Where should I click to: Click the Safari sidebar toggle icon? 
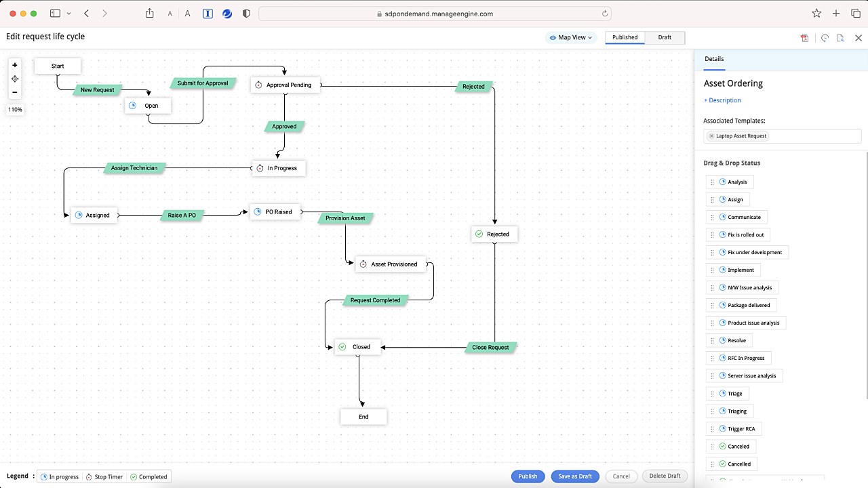(x=56, y=14)
